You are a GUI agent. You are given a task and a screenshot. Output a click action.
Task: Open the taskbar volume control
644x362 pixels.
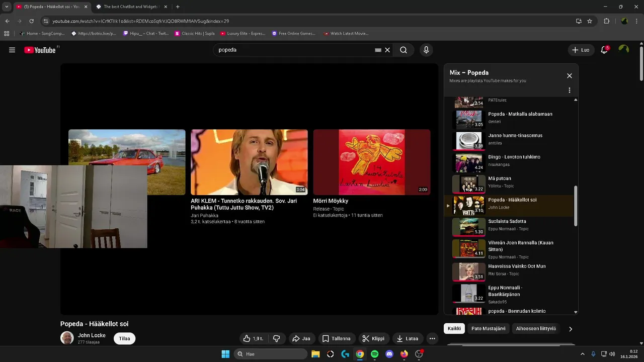pyautogui.click(x=612, y=354)
